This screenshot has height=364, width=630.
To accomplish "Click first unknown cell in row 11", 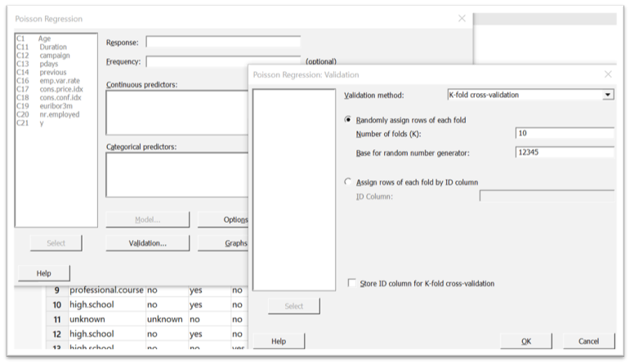I will point(106,319).
